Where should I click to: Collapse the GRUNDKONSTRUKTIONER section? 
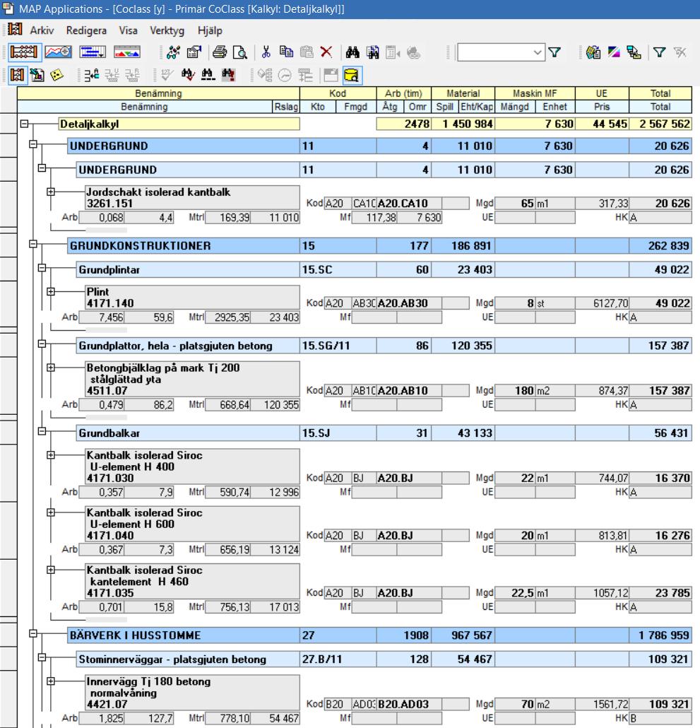point(33,244)
